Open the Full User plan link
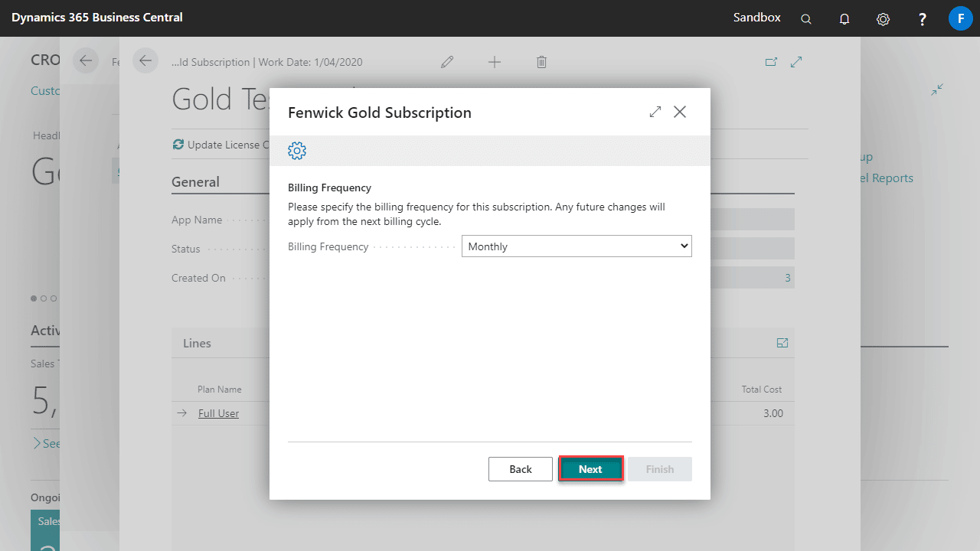This screenshot has width=980, height=551. [x=218, y=413]
